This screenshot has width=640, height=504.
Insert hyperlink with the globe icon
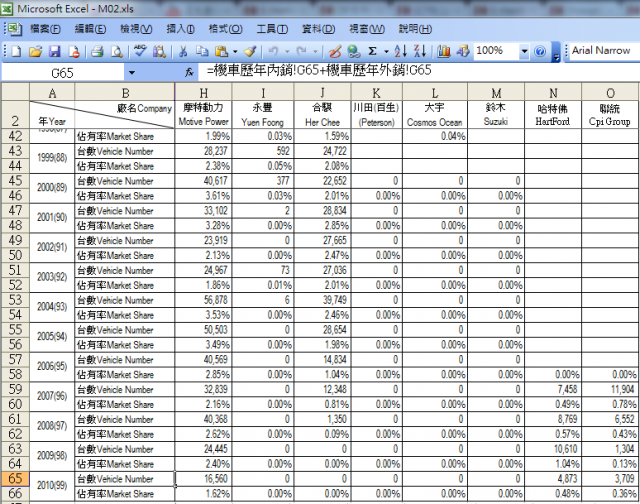[x=353, y=51]
